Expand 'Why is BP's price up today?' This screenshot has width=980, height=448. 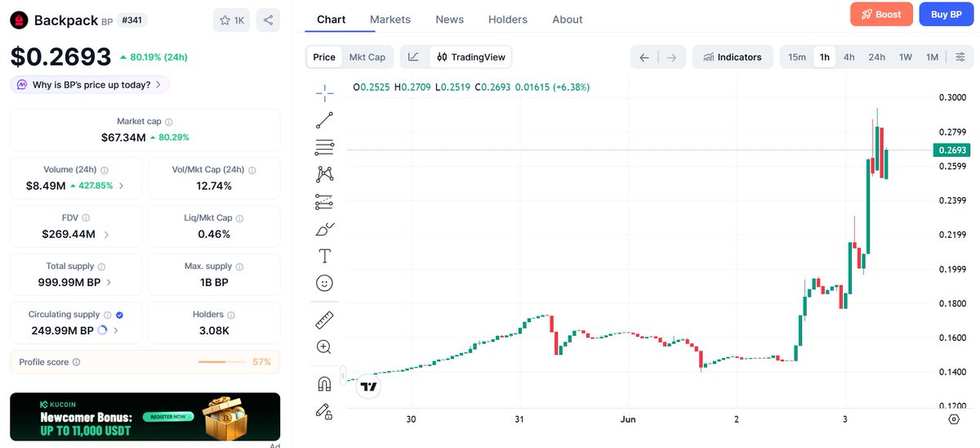point(91,84)
